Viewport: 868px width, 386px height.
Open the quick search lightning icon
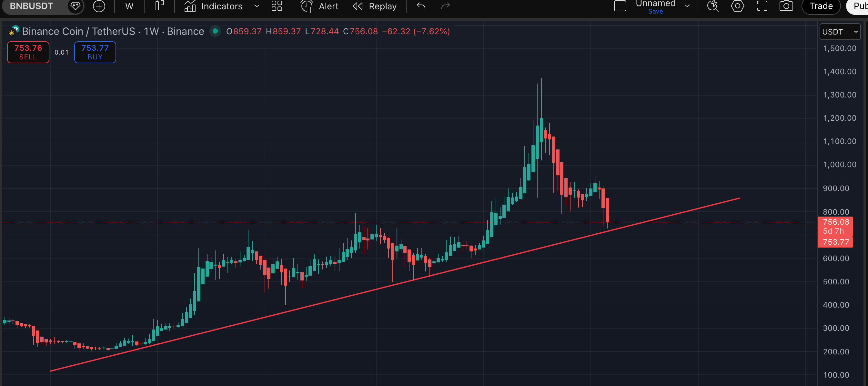pyautogui.click(x=713, y=6)
